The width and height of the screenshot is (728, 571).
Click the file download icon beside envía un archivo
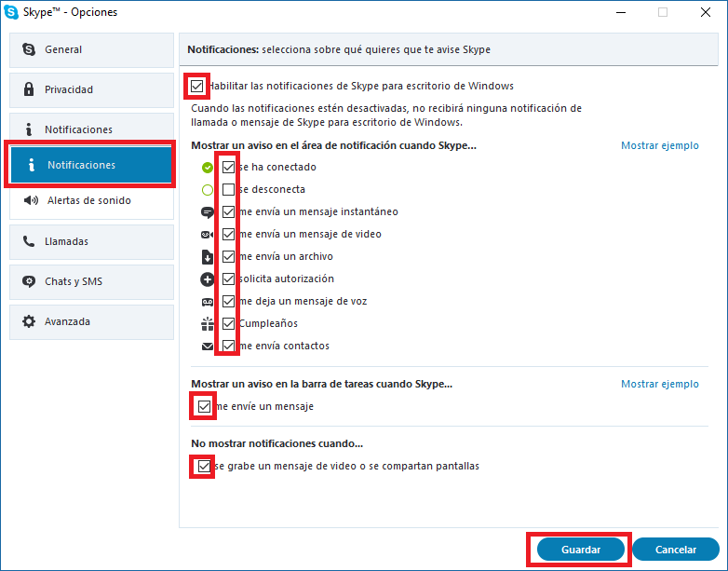207,256
